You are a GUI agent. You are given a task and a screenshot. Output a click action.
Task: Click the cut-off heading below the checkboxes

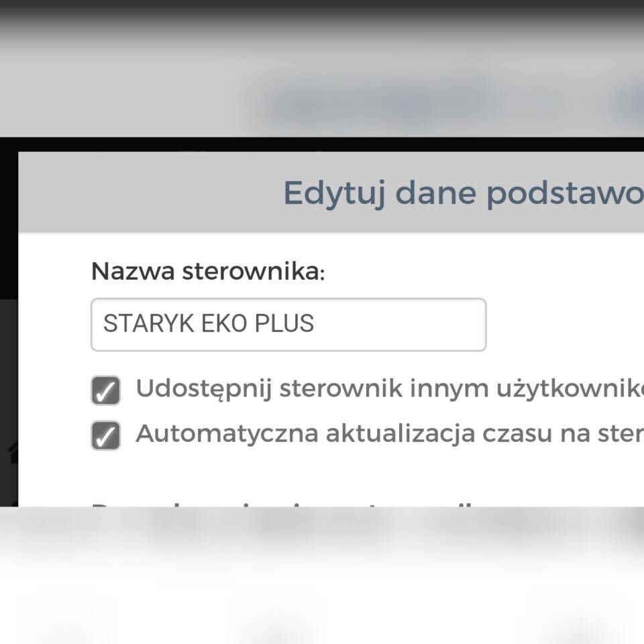268,504
